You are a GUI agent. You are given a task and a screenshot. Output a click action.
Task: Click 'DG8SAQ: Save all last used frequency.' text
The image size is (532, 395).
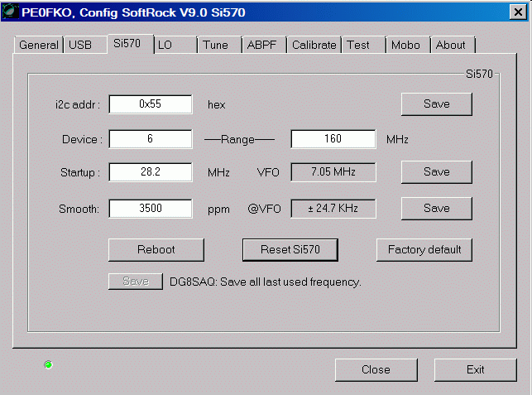266,282
